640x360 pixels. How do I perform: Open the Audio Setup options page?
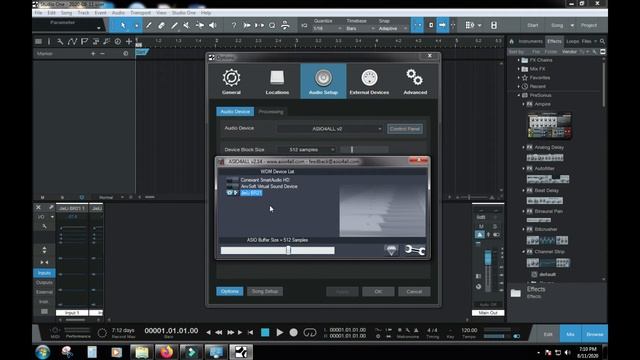[x=323, y=81]
